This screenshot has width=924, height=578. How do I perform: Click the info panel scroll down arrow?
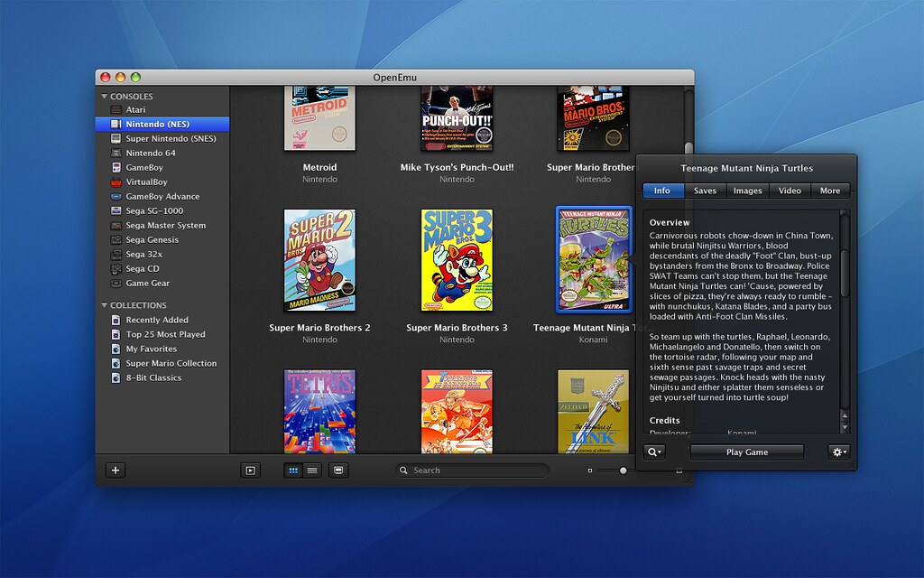click(x=845, y=427)
